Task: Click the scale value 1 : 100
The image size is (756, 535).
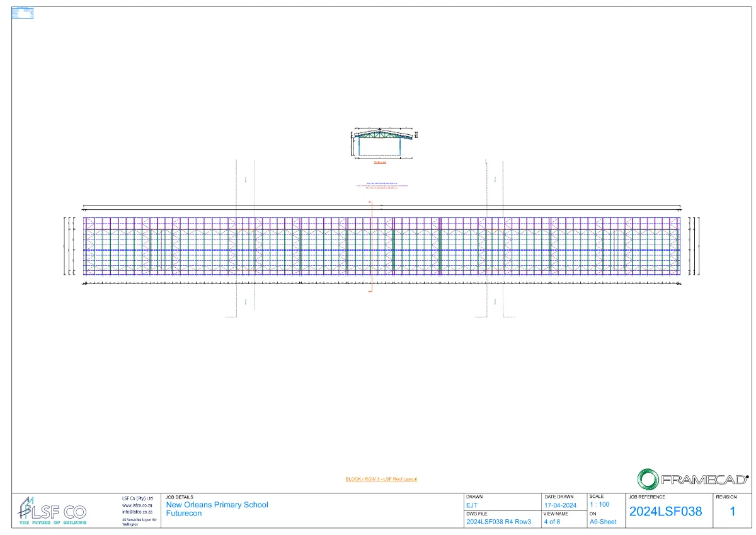Action: (x=599, y=504)
